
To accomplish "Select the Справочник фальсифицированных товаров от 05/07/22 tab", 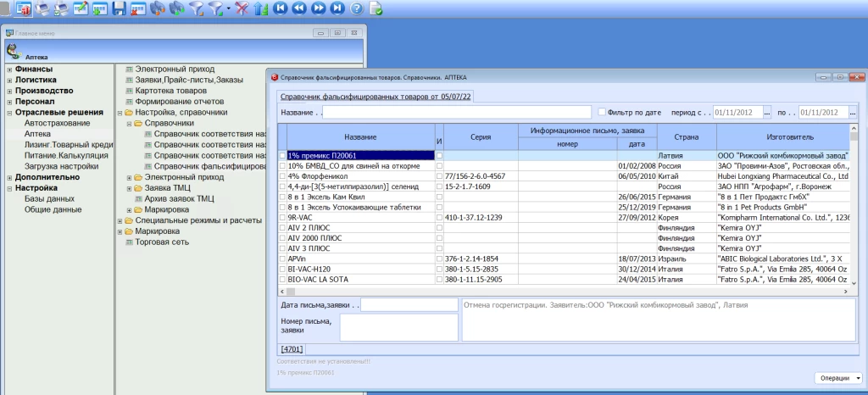I will pos(376,97).
